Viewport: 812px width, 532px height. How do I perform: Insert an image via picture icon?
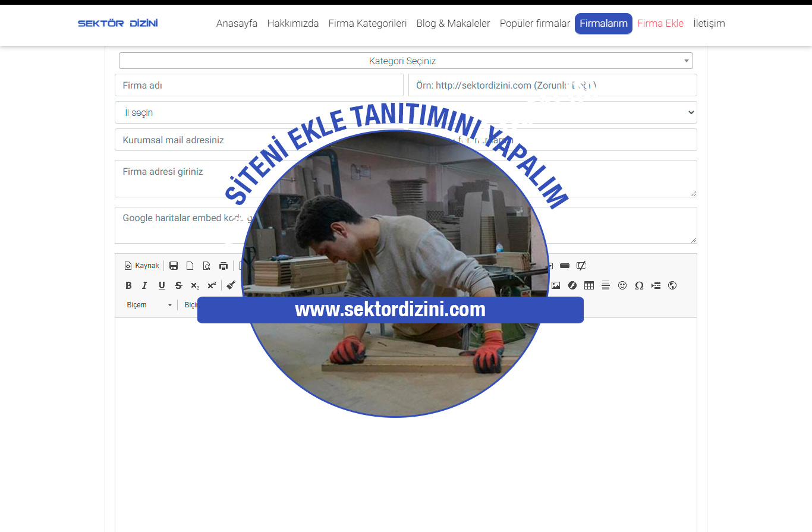click(556, 285)
